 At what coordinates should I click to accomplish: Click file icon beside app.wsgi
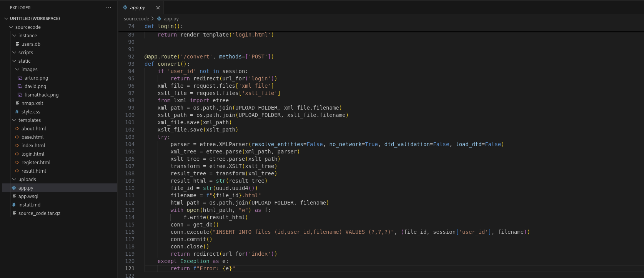click(15, 196)
